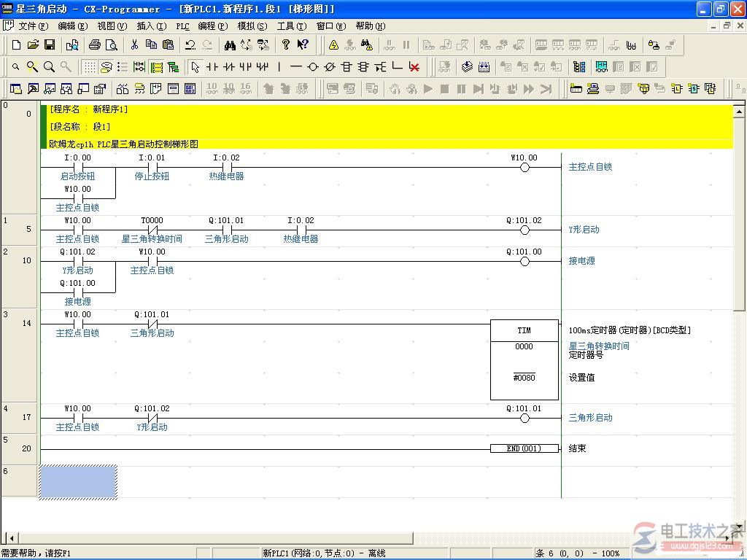Toggle the show comments button

click(106, 67)
